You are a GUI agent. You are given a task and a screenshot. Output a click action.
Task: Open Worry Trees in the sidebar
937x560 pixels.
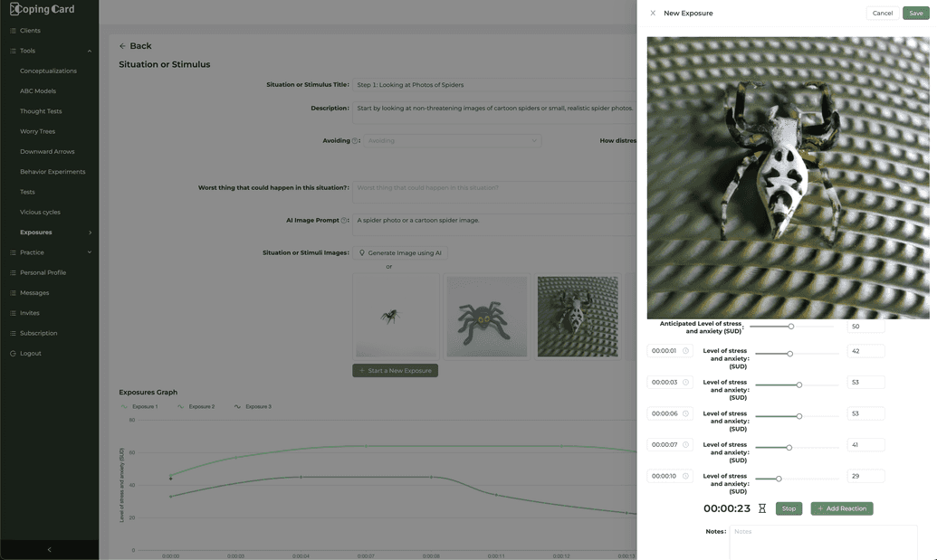click(x=37, y=131)
